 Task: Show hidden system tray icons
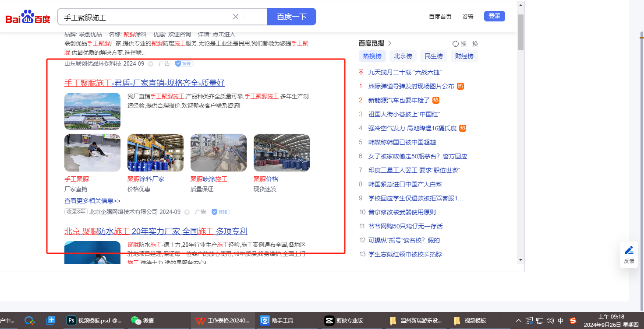519,320
